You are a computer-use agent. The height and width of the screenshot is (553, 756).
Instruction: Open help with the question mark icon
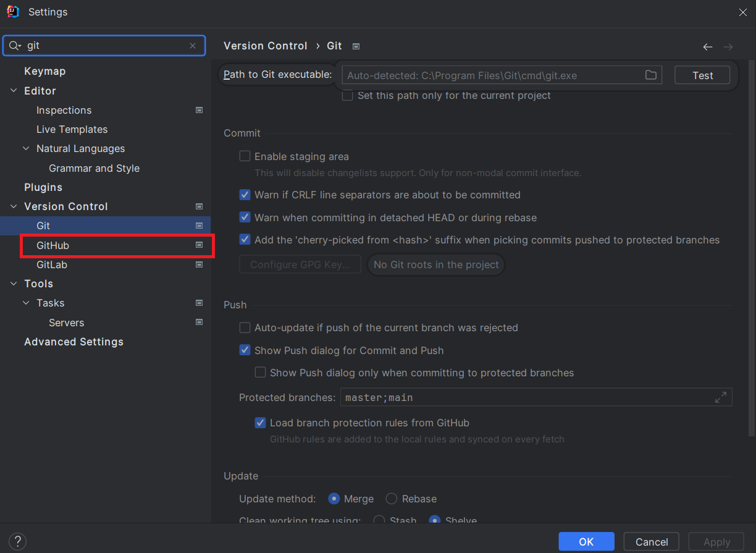pos(17,542)
